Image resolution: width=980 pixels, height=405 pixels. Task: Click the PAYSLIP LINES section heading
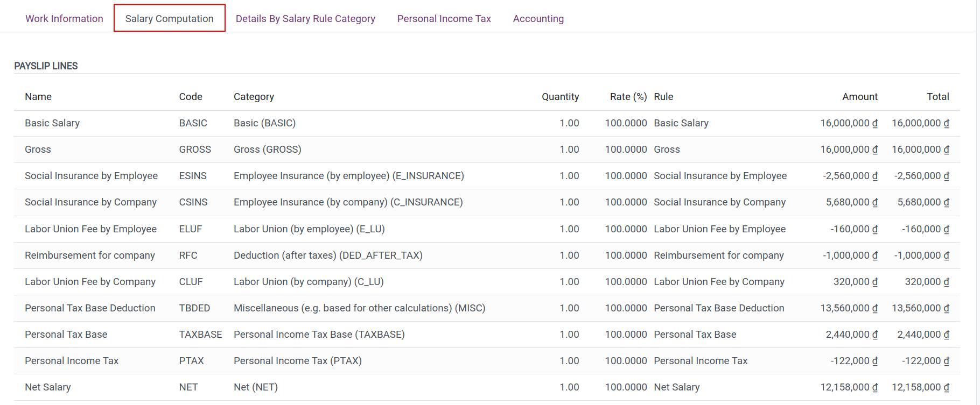[x=46, y=66]
